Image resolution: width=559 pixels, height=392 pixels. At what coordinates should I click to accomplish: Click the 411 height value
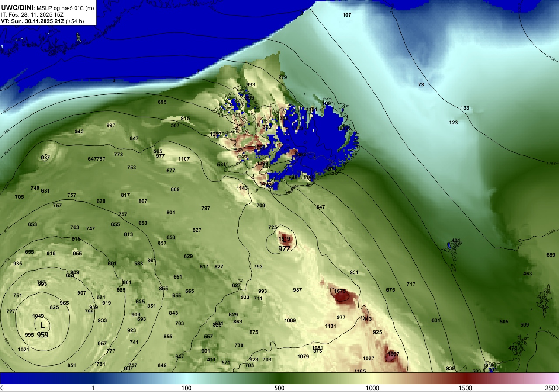tap(211, 360)
